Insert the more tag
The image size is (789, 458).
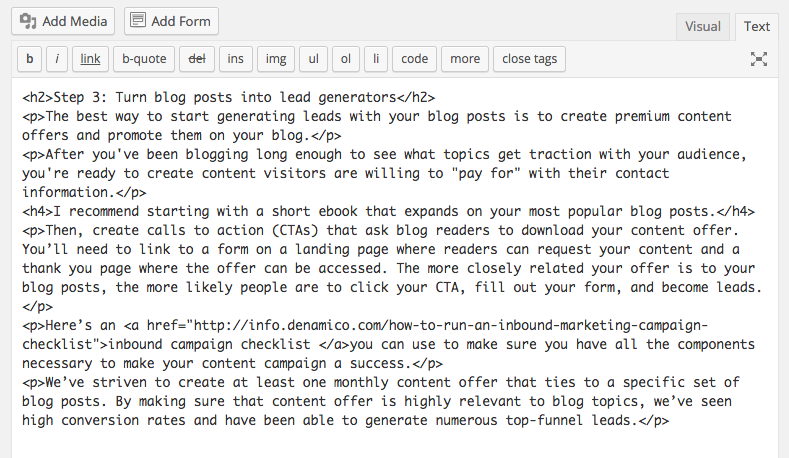tap(465, 59)
